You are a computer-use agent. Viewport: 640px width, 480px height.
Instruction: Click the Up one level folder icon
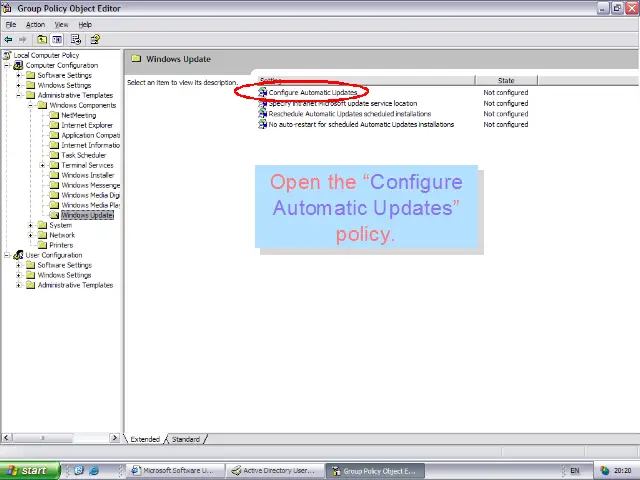point(42,39)
